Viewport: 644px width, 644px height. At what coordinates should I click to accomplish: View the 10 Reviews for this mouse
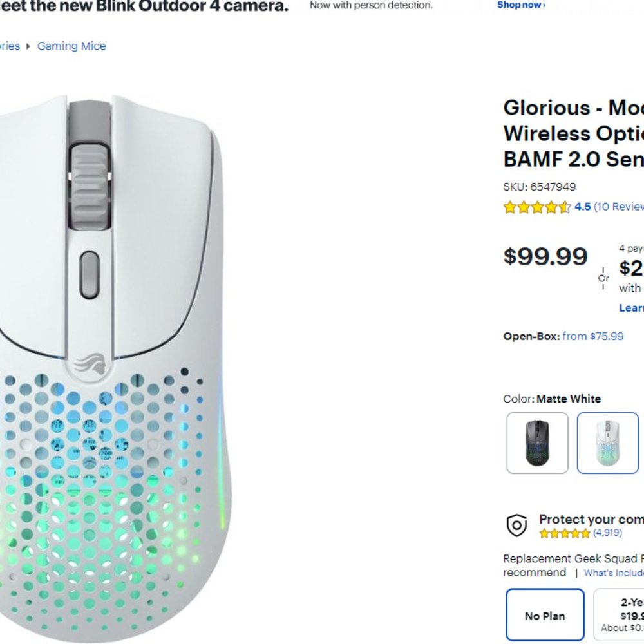(x=622, y=207)
